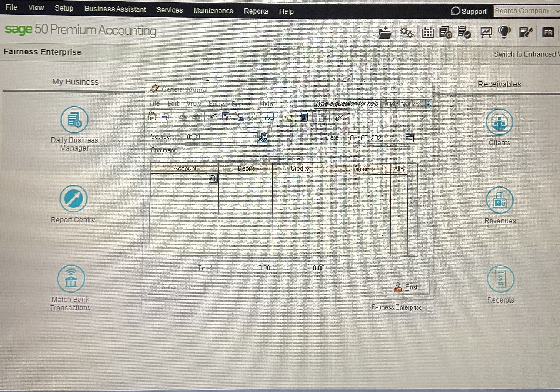Image resolution: width=560 pixels, height=392 pixels.
Task: Expand the Help Search dropdown arrow
Action: pos(429,104)
